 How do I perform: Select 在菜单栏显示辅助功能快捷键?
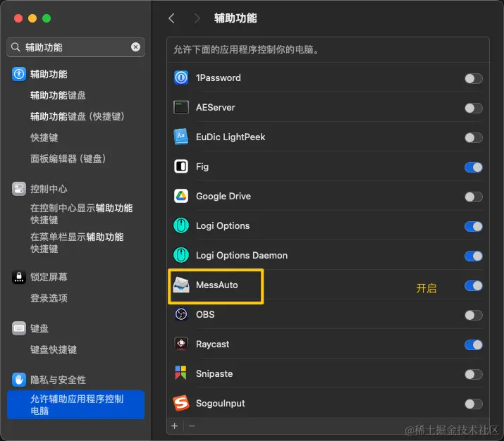click(77, 243)
